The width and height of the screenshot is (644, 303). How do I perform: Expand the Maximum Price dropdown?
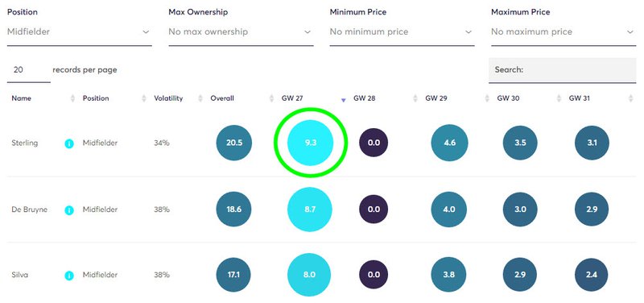(x=563, y=32)
